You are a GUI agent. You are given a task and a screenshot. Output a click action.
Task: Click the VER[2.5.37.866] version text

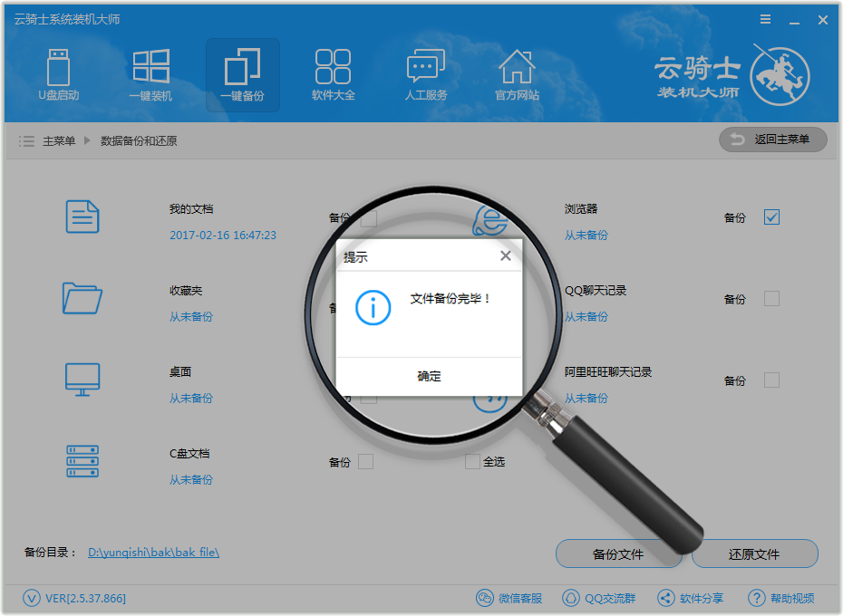pyautogui.click(x=85, y=598)
